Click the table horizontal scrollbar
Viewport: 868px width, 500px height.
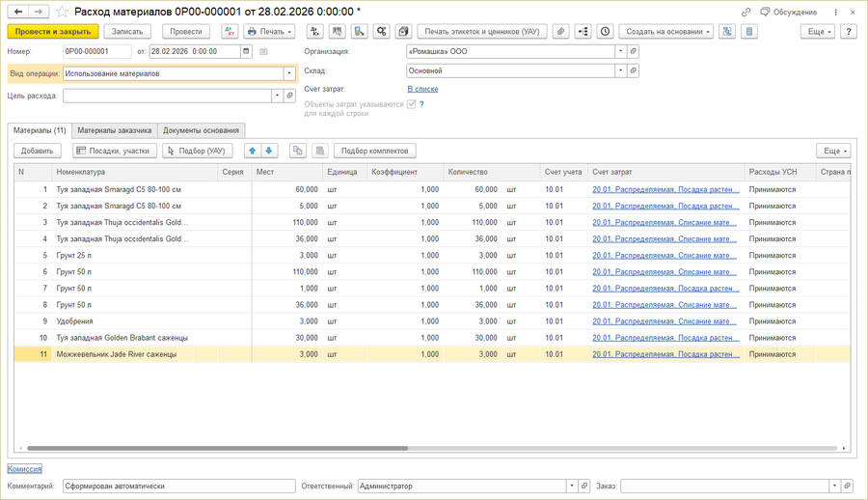click(x=217, y=448)
